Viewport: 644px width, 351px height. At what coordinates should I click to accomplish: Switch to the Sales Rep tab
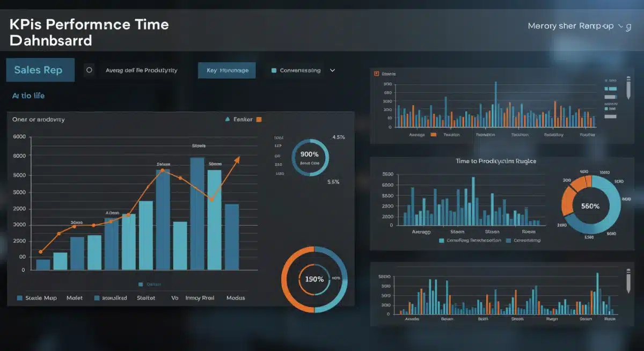tap(40, 70)
